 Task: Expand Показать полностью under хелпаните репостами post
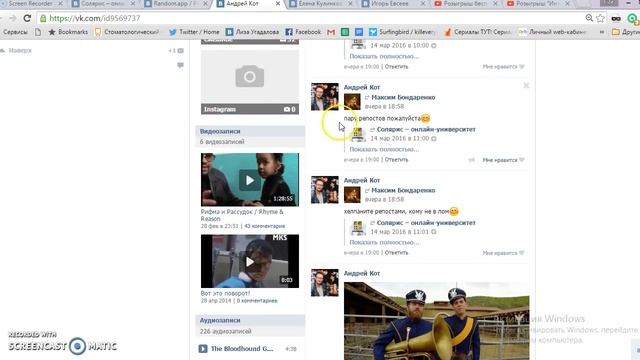(x=384, y=242)
